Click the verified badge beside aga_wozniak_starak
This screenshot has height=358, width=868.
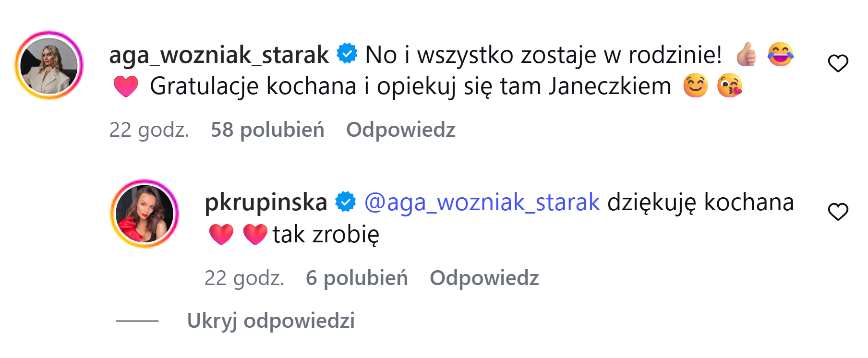pos(347,53)
